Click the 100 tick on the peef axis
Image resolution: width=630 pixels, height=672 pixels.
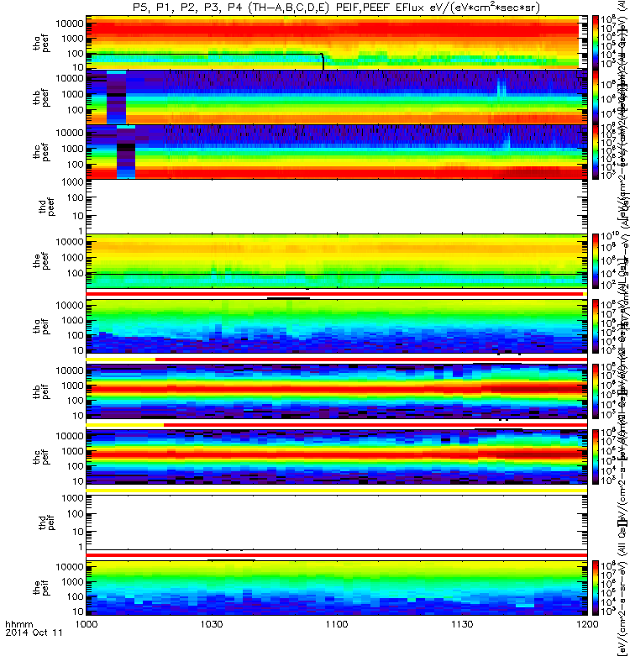(x=76, y=274)
